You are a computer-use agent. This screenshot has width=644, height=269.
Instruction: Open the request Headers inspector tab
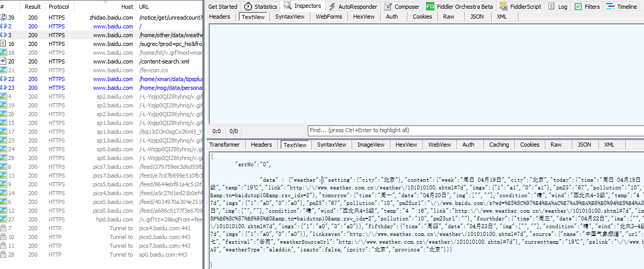coord(219,17)
